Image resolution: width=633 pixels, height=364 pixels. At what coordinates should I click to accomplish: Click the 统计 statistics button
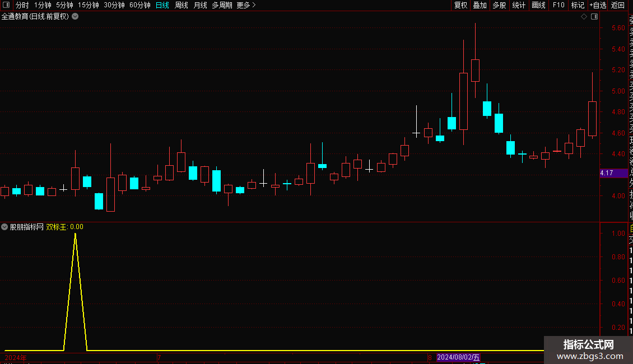click(519, 5)
